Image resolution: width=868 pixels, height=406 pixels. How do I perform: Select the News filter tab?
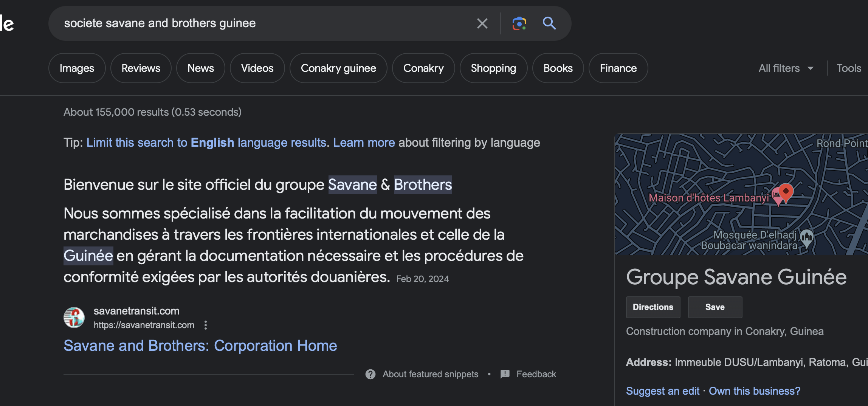click(201, 68)
